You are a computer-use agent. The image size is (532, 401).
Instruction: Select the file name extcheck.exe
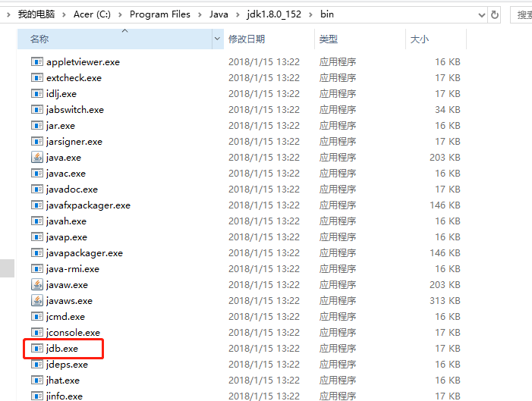[x=74, y=78]
